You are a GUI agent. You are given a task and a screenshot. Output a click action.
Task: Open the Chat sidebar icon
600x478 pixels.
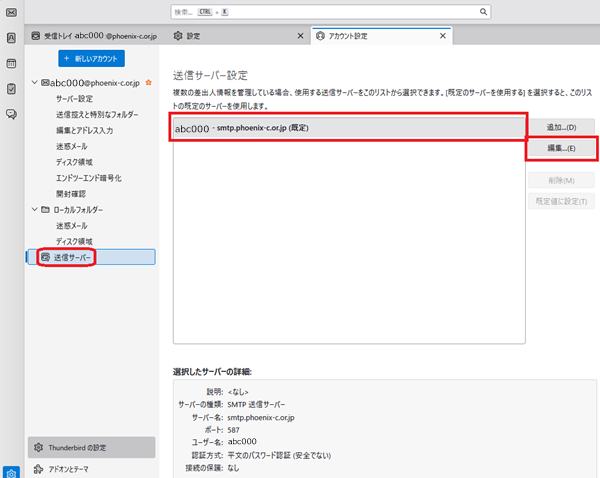click(x=10, y=114)
